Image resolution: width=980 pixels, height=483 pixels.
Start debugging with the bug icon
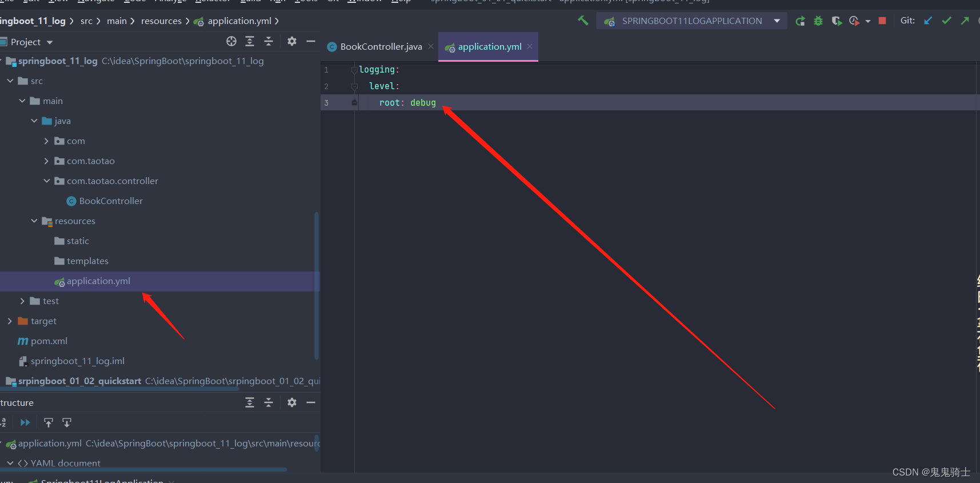[818, 21]
